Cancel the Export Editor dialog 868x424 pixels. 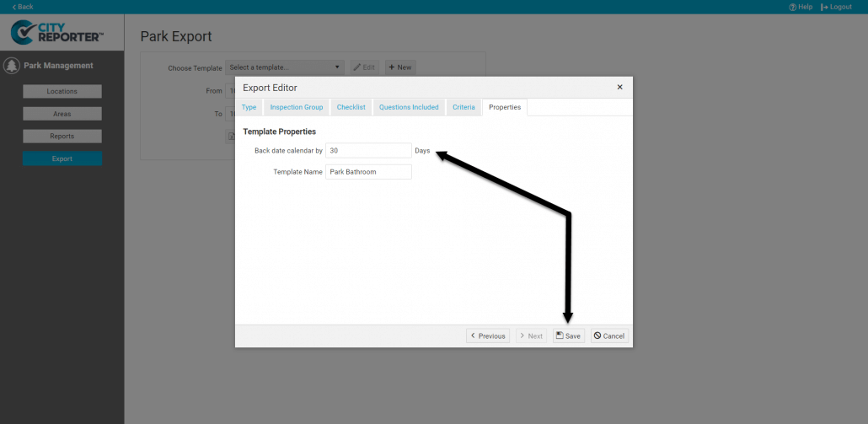click(609, 335)
